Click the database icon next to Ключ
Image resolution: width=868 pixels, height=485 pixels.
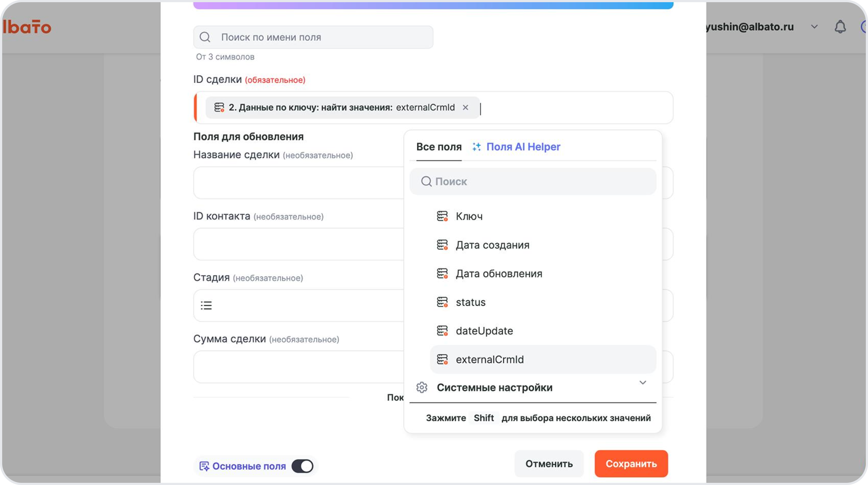coord(442,216)
